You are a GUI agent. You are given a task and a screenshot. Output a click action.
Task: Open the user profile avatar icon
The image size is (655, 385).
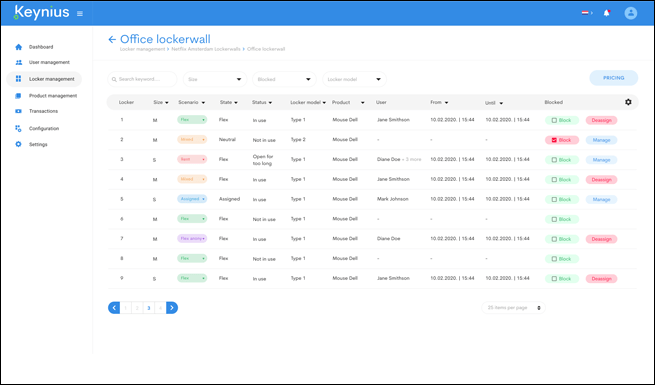coord(630,13)
